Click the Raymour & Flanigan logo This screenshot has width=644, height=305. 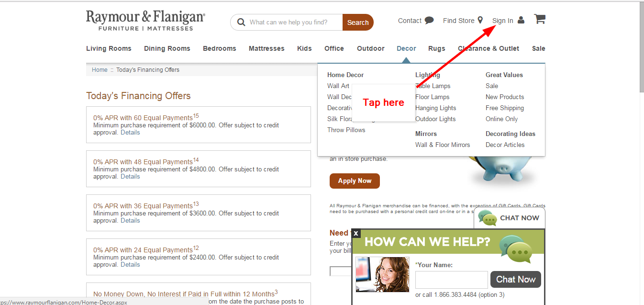coord(145,21)
